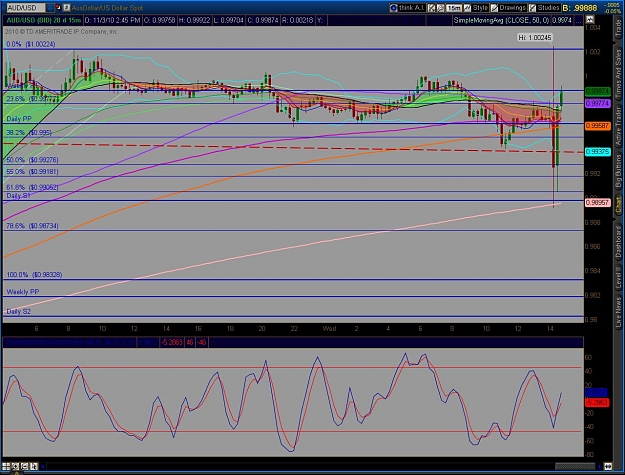625x475 pixels.
Task: Click the second small icon before 15m
Action: point(440,8)
